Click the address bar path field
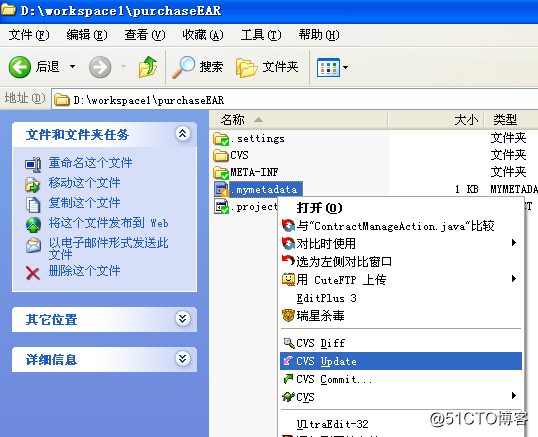 295,100
